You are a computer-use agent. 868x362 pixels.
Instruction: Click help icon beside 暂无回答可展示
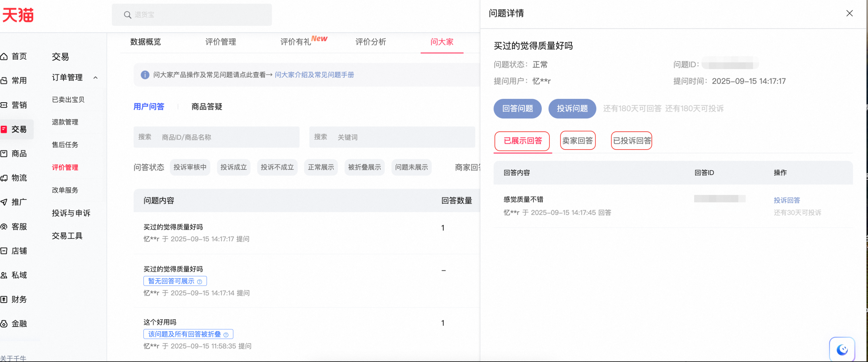pyautogui.click(x=199, y=281)
